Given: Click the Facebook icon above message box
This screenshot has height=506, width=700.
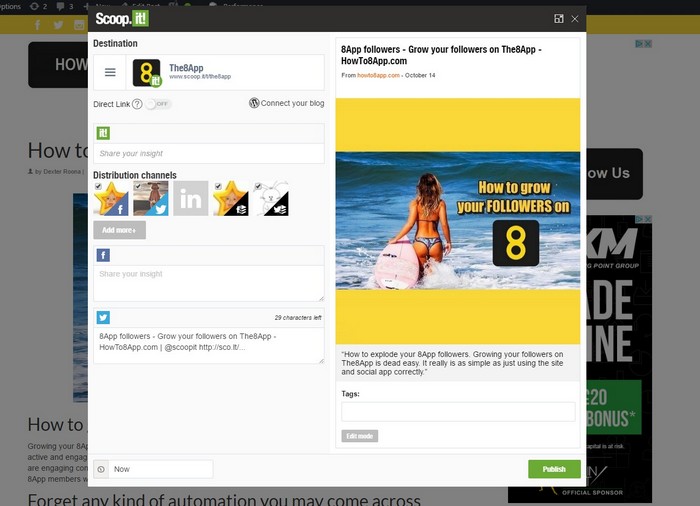Looking at the screenshot, I should pos(103,255).
